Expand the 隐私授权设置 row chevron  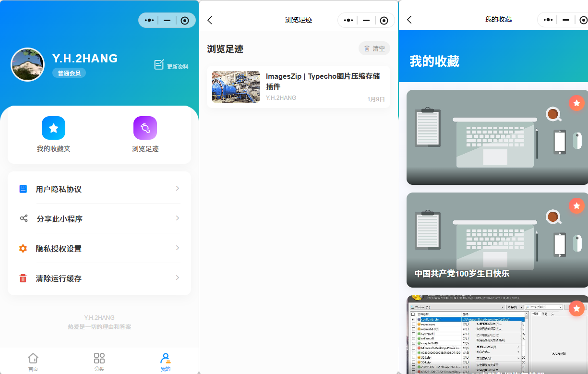[177, 248]
